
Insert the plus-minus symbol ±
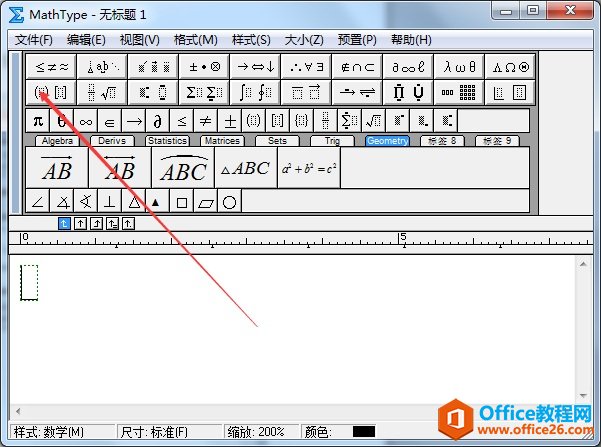click(x=230, y=121)
